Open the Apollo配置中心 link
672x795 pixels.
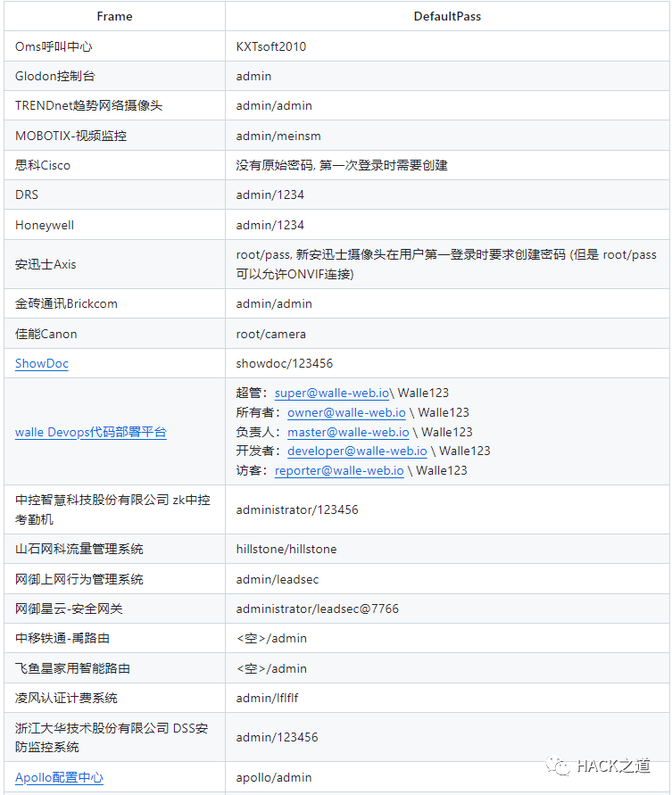pos(59,777)
